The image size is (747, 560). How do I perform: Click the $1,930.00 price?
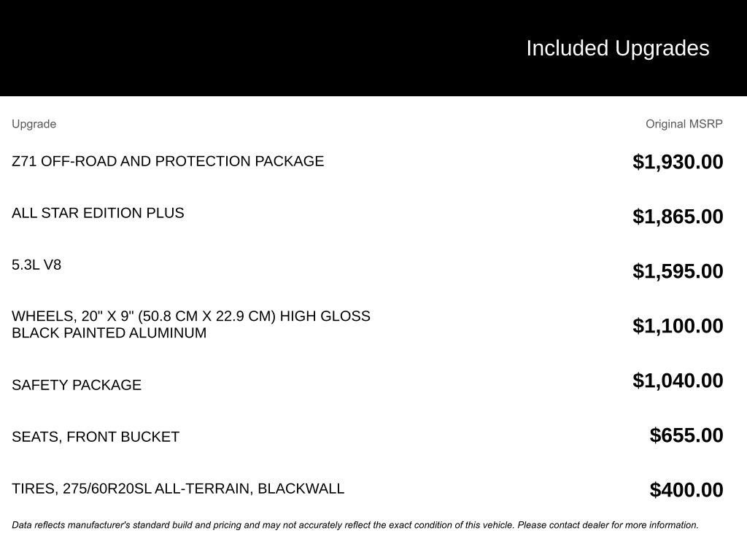pyautogui.click(x=678, y=162)
